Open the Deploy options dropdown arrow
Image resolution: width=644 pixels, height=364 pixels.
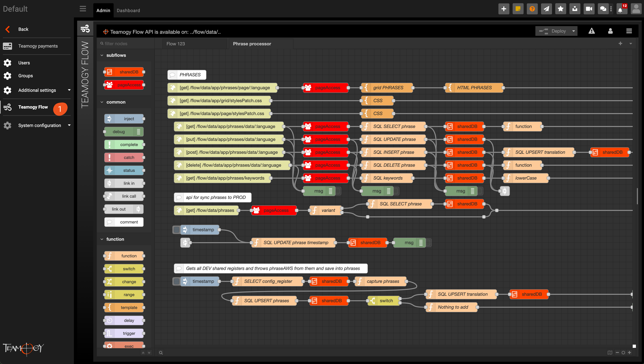pyautogui.click(x=573, y=31)
